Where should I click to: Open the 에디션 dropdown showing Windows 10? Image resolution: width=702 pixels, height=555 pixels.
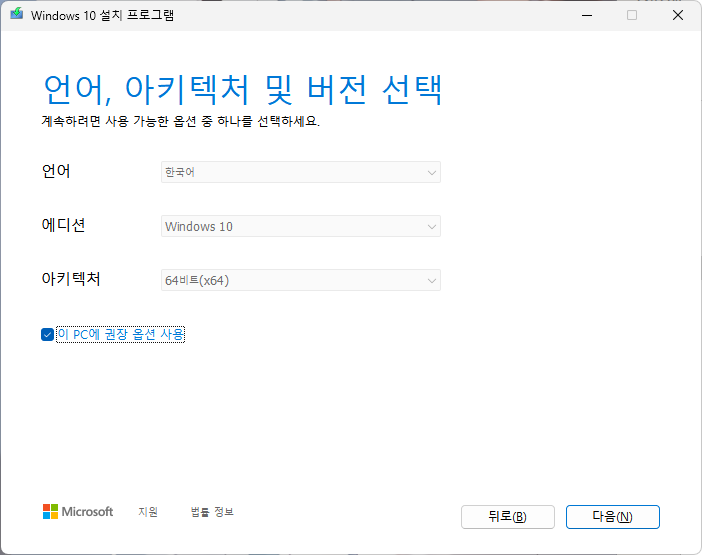tap(300, 226)
